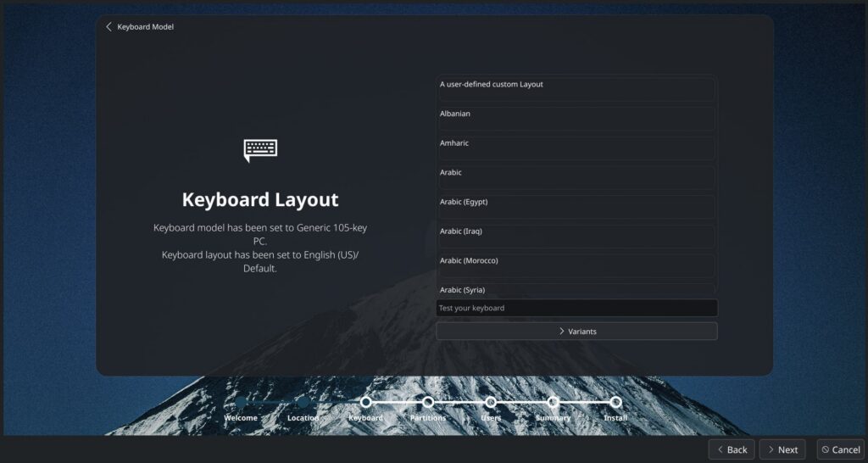Click the Keyboard Layout heading
868x463 pixels.
[x=260, y=200]
